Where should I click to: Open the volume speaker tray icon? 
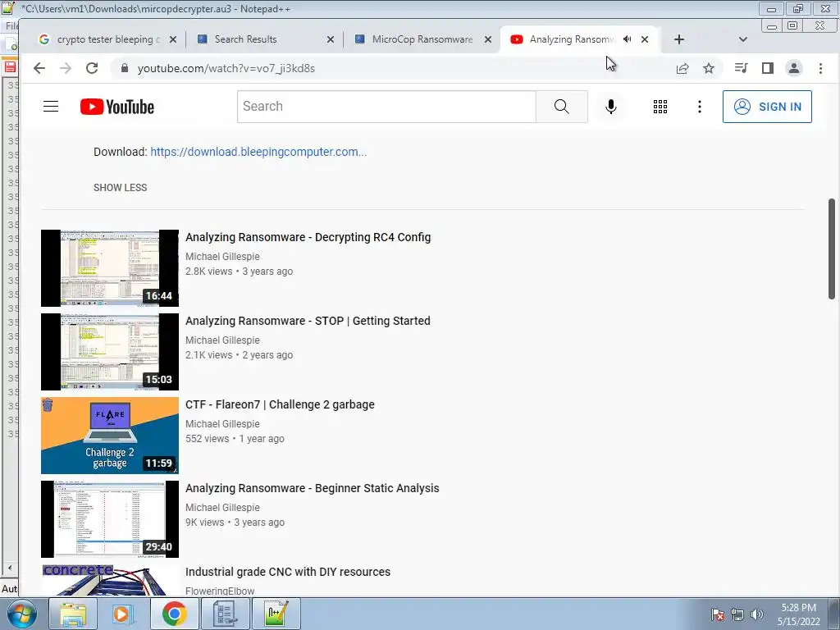(x=757, y=614)
